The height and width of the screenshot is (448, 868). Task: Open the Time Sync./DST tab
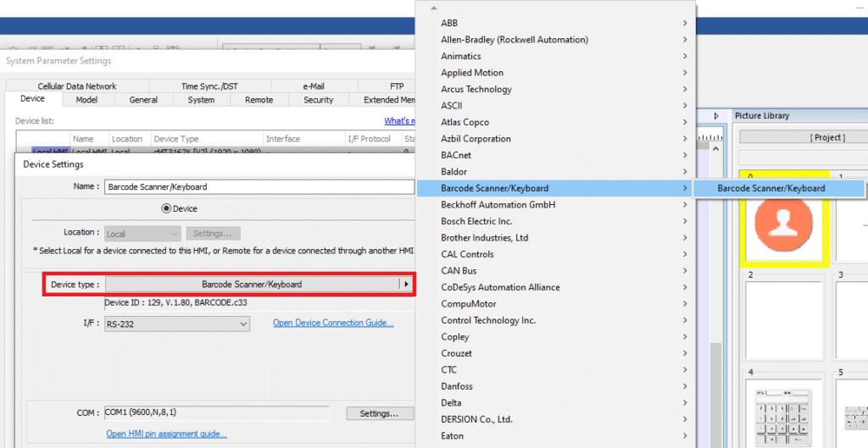pyautogui.click(x=209, y=86)
